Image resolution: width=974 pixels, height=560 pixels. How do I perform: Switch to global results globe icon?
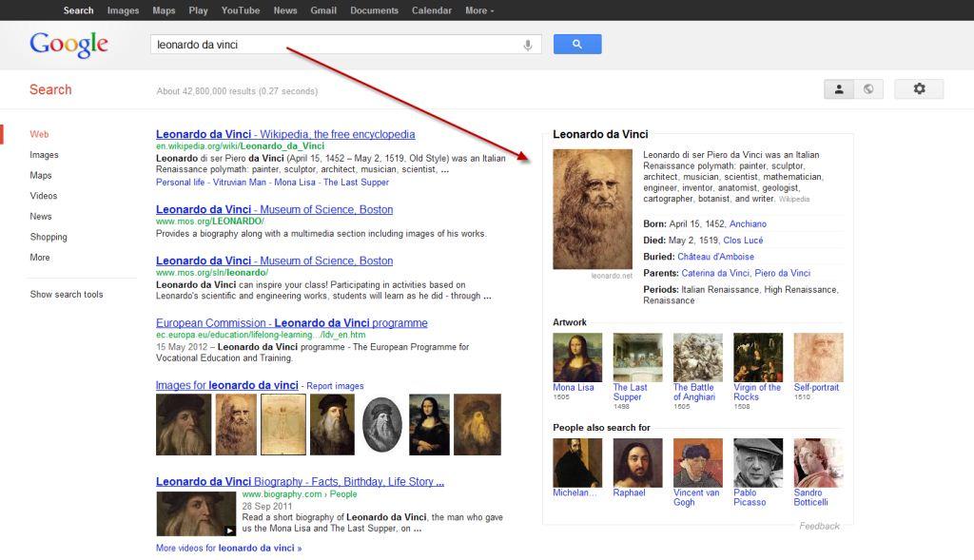pos(868,88)
